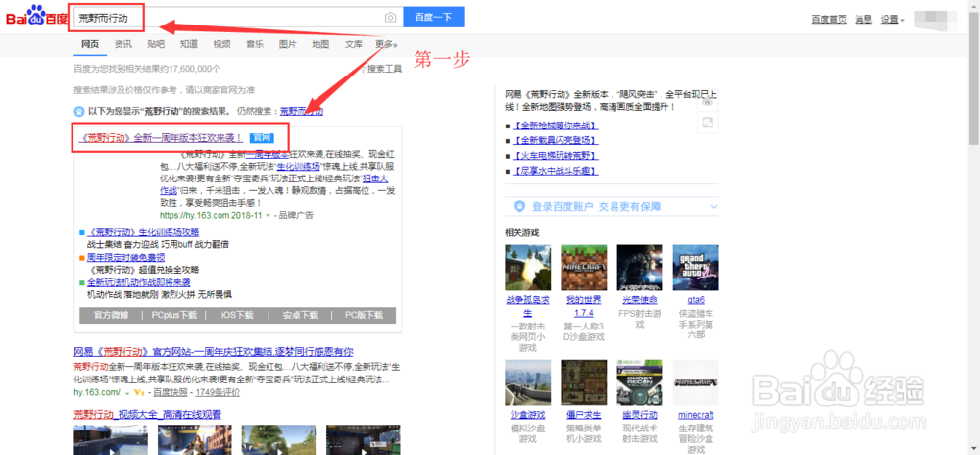980x455 pixels.
Task: Open 荒野行动_视频大全 result link
Action: click(x=148, y=414)
